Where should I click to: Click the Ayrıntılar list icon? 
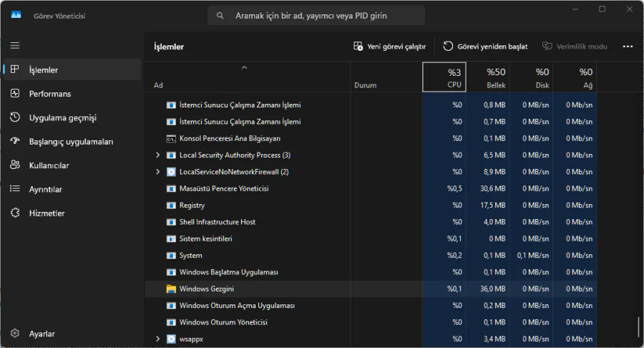15,188
